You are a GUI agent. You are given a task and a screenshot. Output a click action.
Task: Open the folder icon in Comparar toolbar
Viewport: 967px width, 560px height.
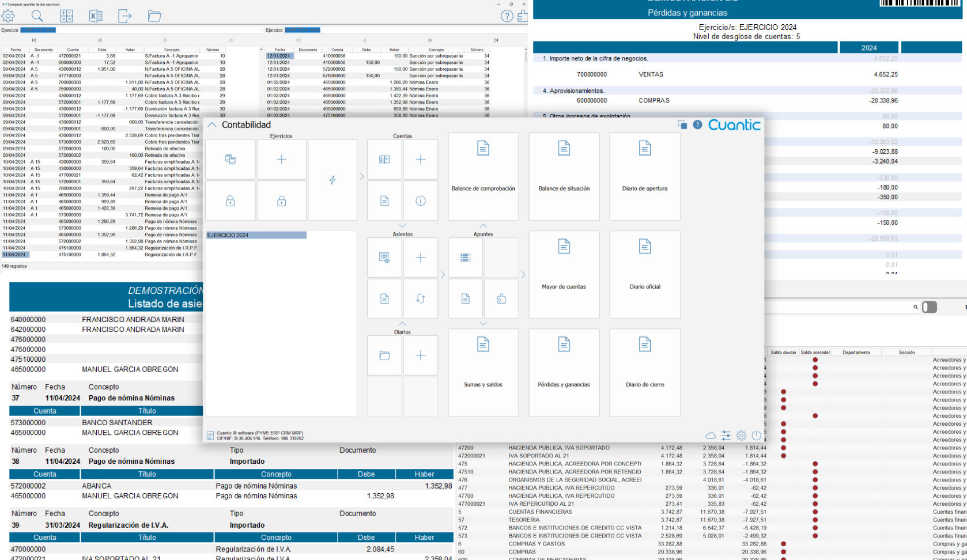coord(154,16)
